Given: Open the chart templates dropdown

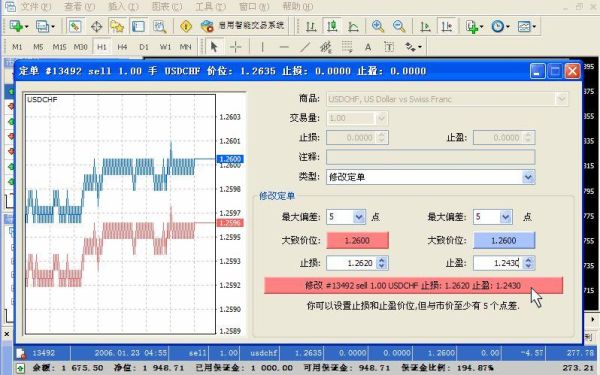Looking at the screenshot, I should coord(527,26).
